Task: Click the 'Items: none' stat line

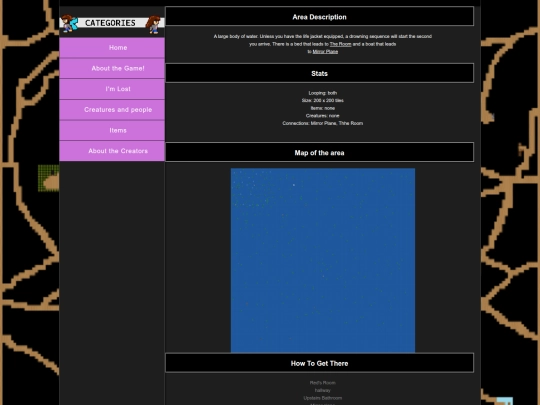Action: [323, 108]
